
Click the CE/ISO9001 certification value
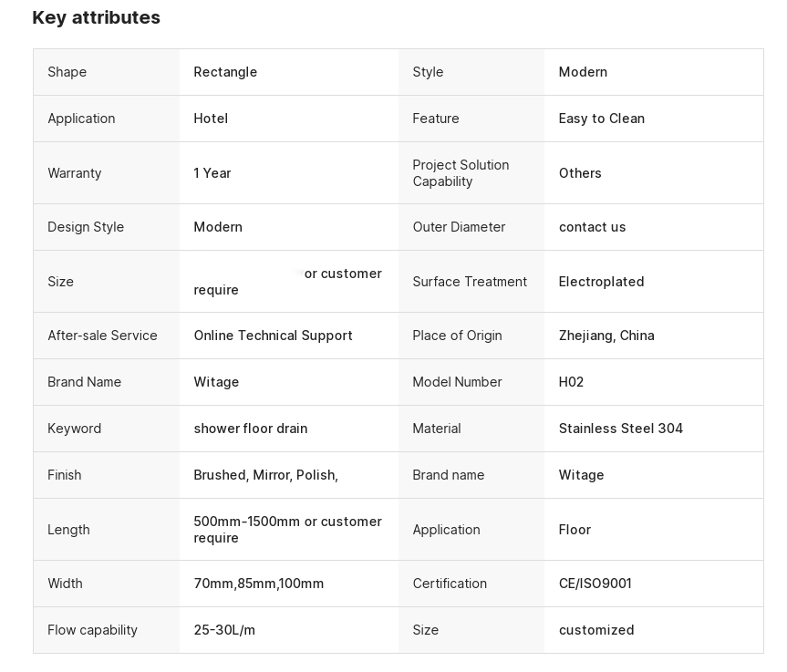(595, 584)
